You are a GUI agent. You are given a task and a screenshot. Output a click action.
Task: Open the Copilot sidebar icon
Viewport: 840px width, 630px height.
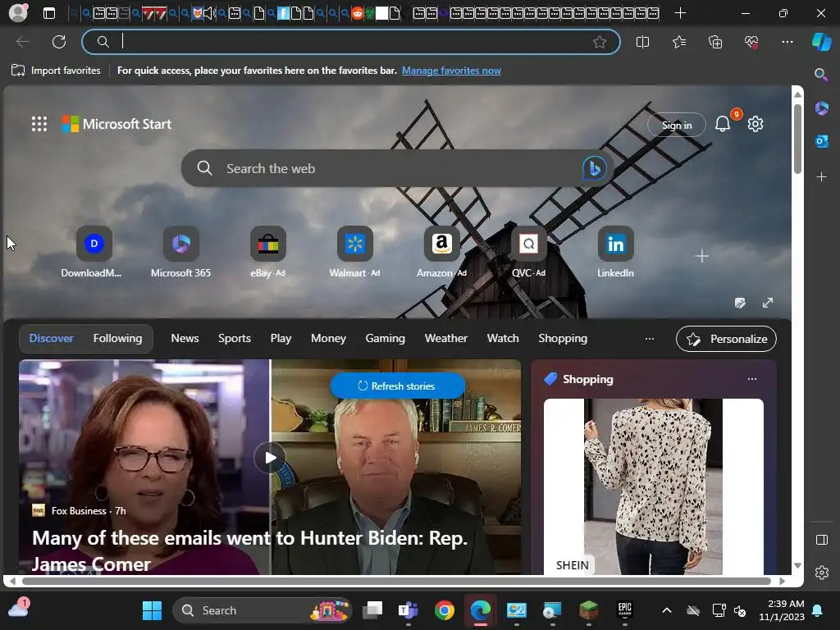(821, 42)
